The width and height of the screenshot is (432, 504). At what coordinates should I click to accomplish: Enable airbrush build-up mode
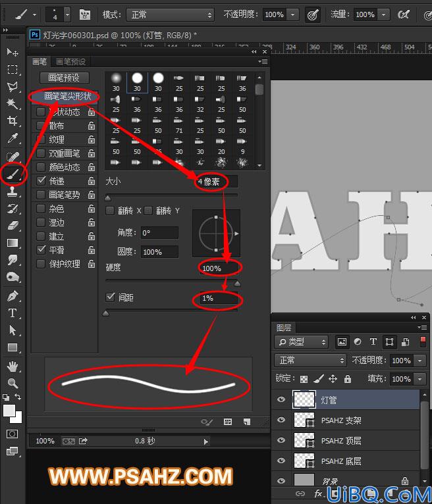click(404, 14)
